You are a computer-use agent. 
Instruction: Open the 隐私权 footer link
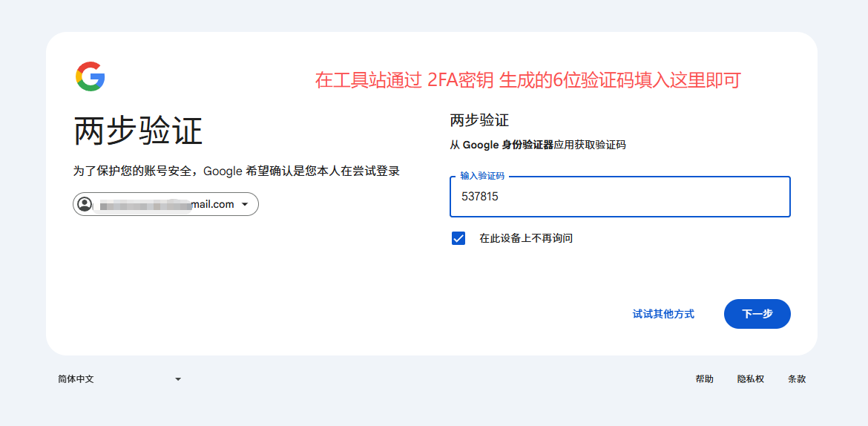pos(751,379)
